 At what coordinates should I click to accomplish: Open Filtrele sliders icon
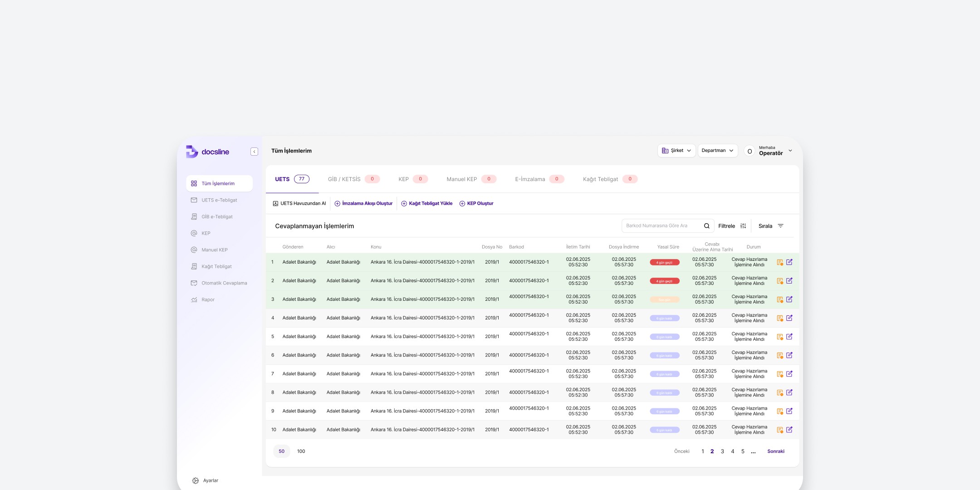(x=743, y=226)
